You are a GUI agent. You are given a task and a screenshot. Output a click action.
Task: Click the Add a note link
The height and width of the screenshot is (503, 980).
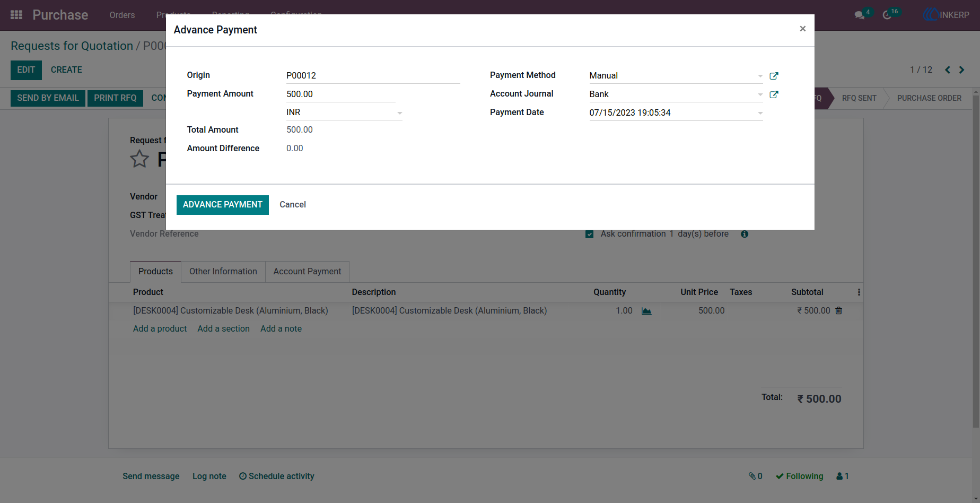tap(281, 329)
